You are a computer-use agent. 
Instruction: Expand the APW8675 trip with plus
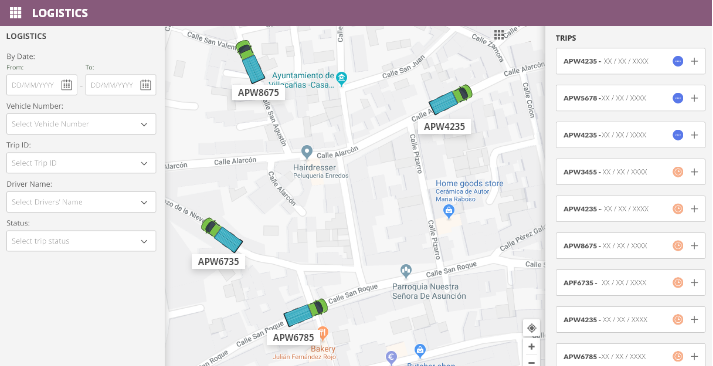(694, 246)
